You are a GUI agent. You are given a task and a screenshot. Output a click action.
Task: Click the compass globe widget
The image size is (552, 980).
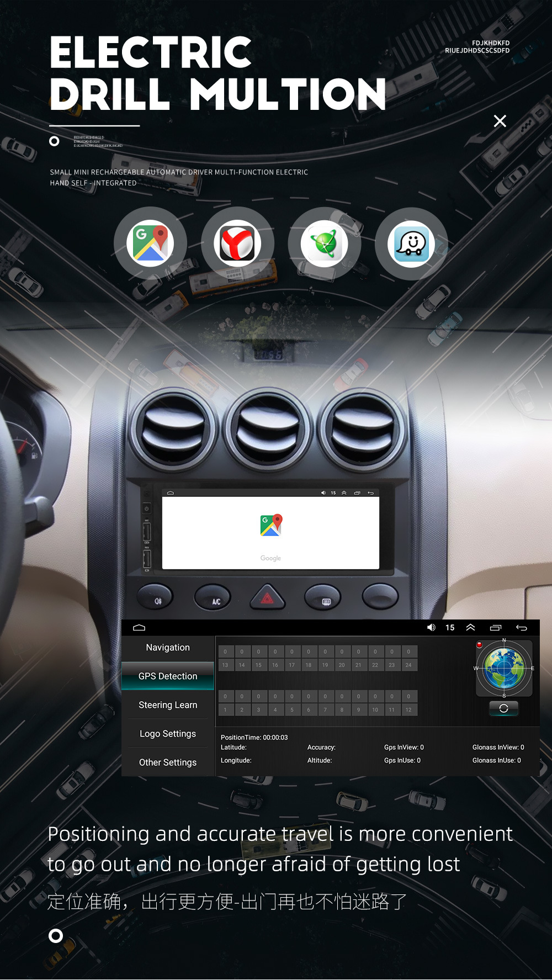coord(504,668)
